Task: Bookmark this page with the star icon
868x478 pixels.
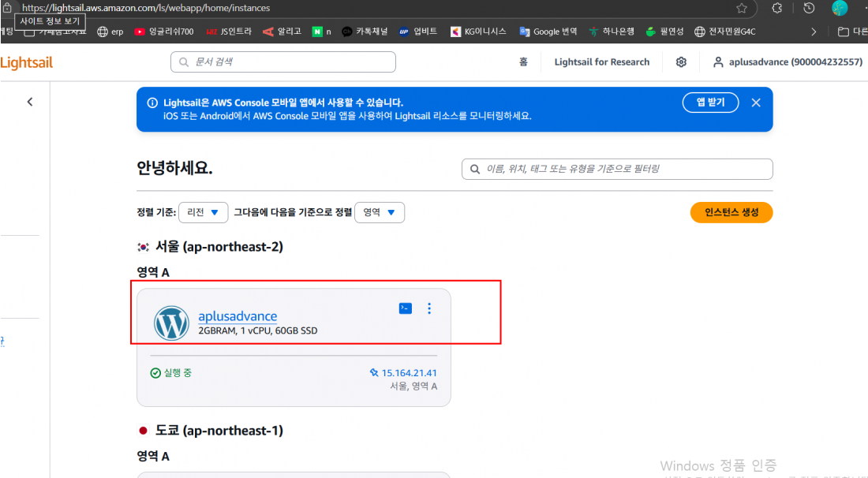Action: [742, 8]
